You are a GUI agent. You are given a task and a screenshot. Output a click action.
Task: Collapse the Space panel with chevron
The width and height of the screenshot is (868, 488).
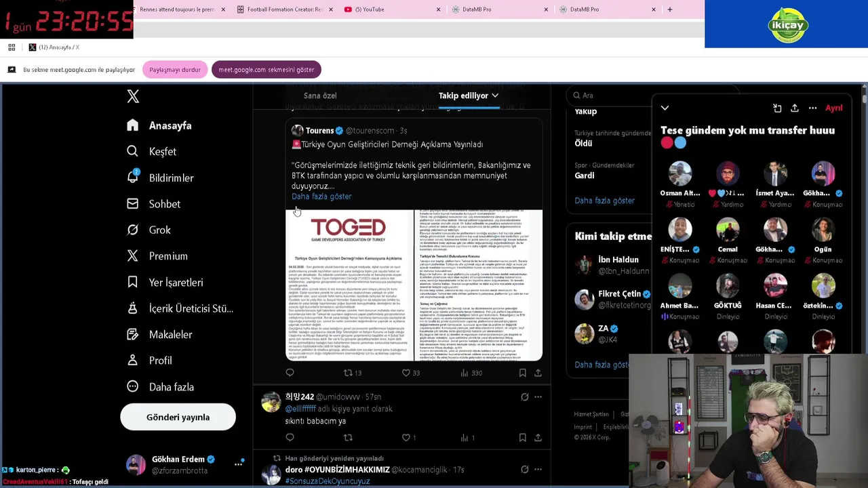click(665, 108)
